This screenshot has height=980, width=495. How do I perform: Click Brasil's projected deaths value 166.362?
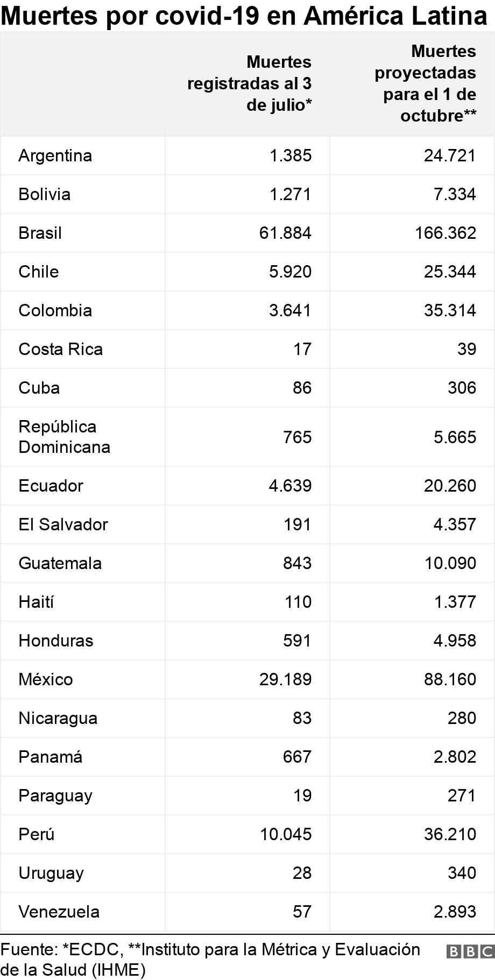click(x=445, y=233)
